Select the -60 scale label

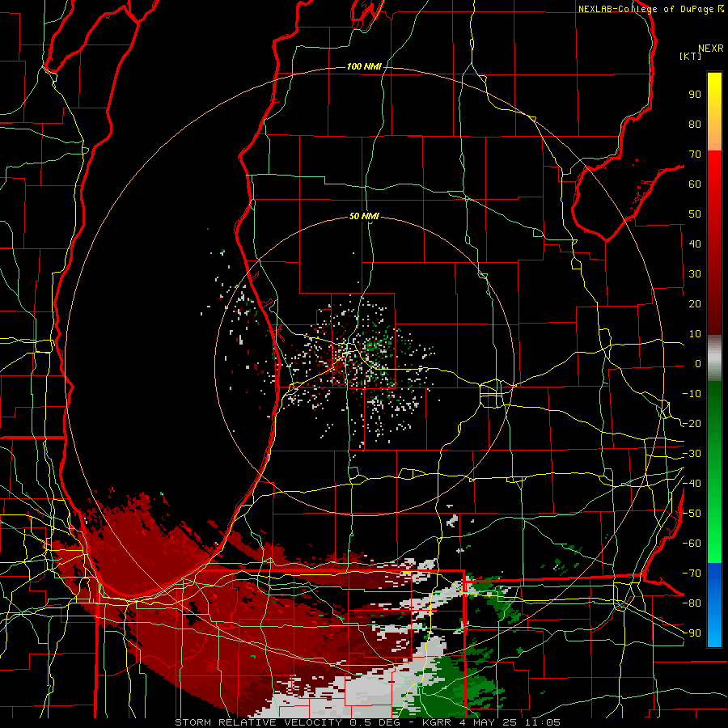click(x=692, y=544)
